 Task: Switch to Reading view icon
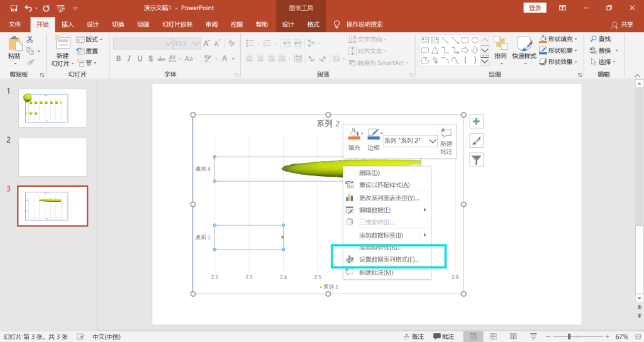click(513, 337)
